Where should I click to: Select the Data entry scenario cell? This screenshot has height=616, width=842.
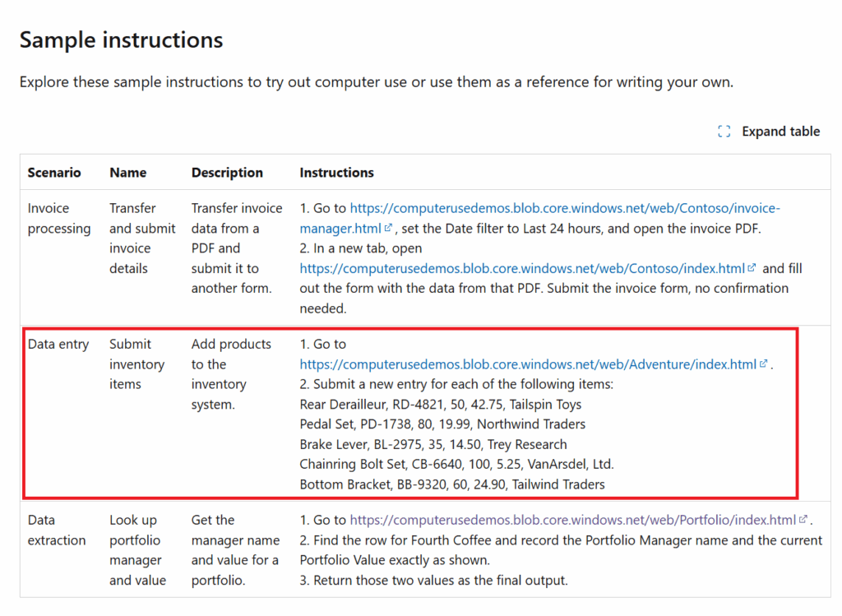58,345
